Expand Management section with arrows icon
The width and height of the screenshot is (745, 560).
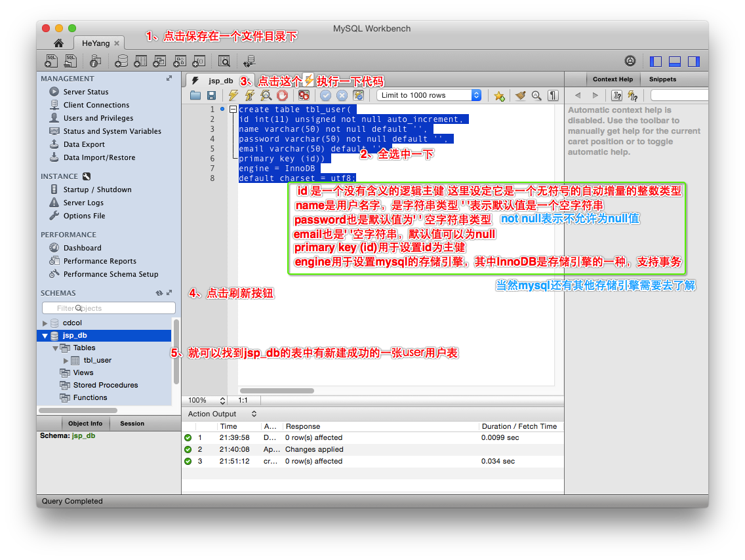pos(169,79)
